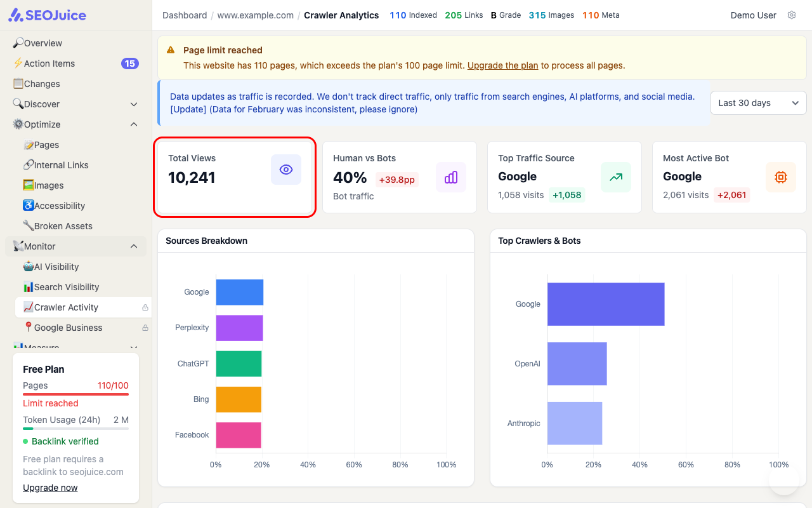Click chip icon in Most Active Bot card
This screenshot has width=812, height=508.
click(x=781, y=177)
